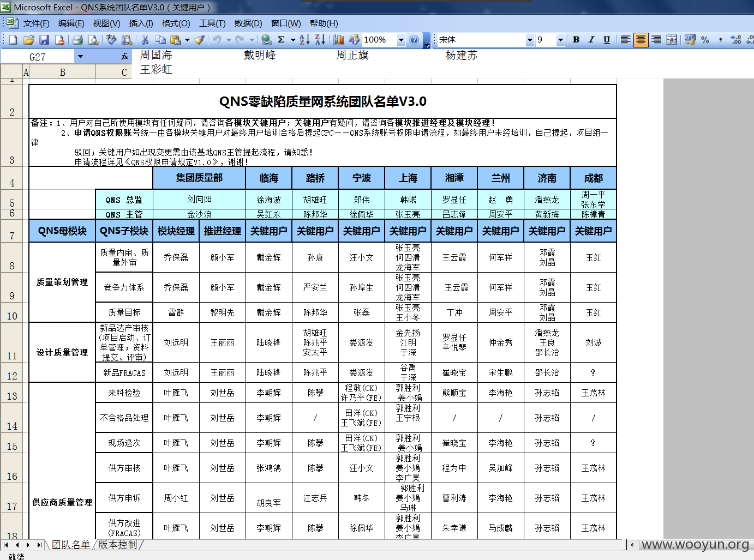
Task: Open a file with the folder icon
Action: click(x=29, y=40)
